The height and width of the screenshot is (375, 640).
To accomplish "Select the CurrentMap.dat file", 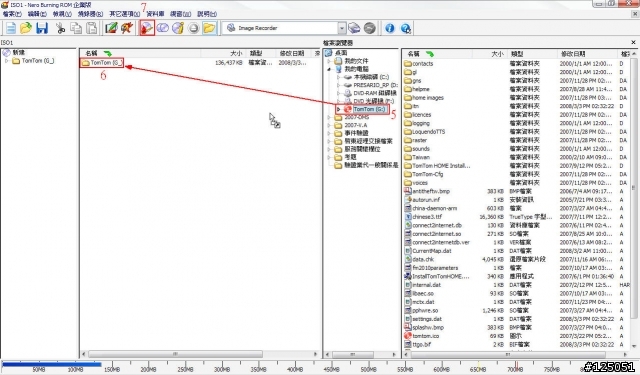I will 432,251.
